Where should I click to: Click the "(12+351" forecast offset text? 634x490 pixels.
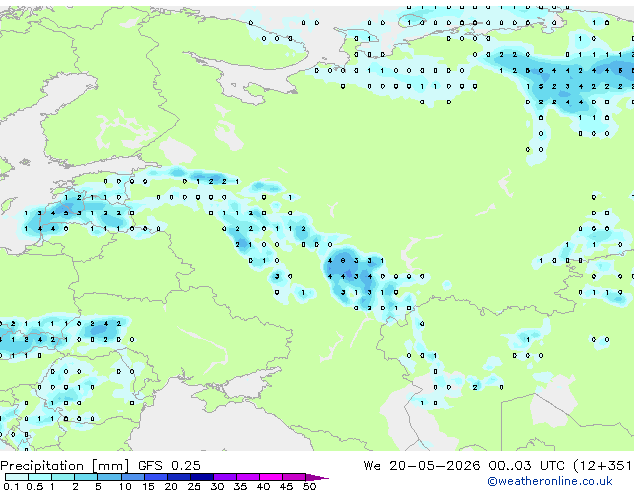click(x=602, y=466)
